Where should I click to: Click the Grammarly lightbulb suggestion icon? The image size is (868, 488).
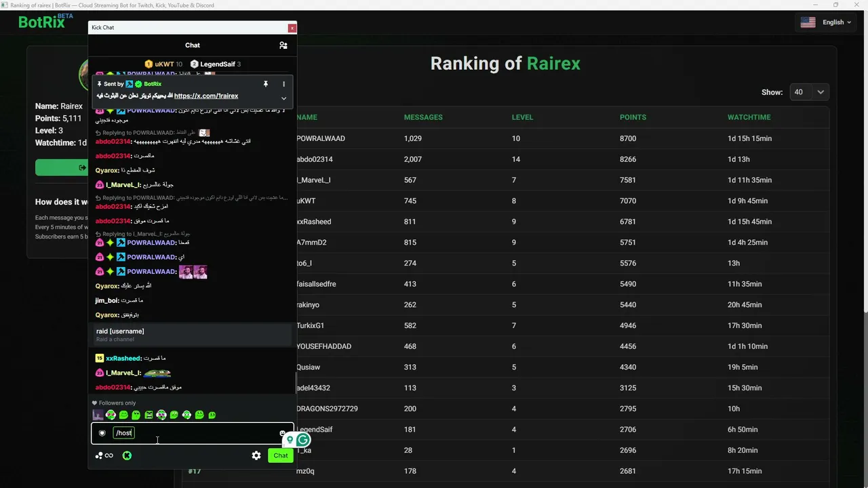click(290, 441)
